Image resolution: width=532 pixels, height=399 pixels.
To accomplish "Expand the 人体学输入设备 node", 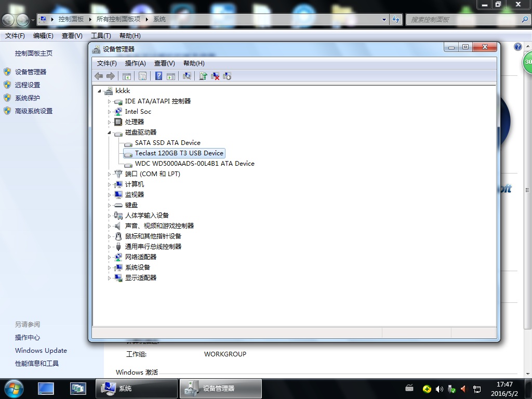I will 109,216.
